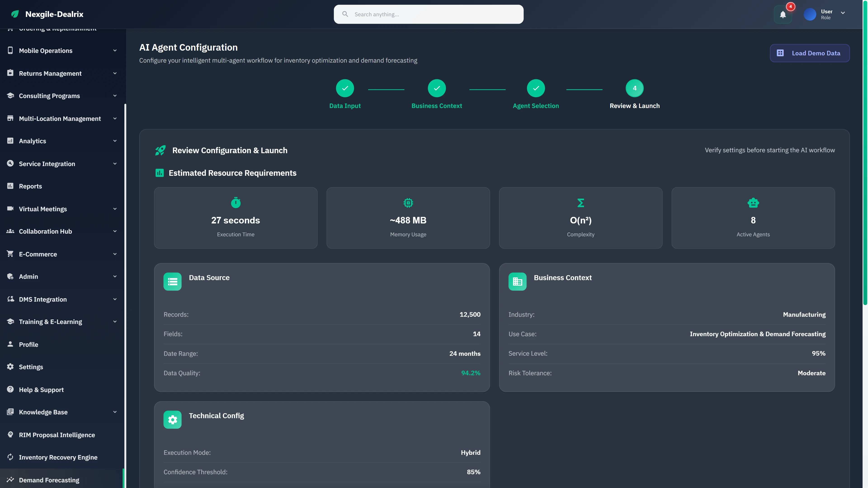Click the Nexgile-Dealrix logo
The image size is (868, 488).
pyautogui.click(x=46, y=14)
